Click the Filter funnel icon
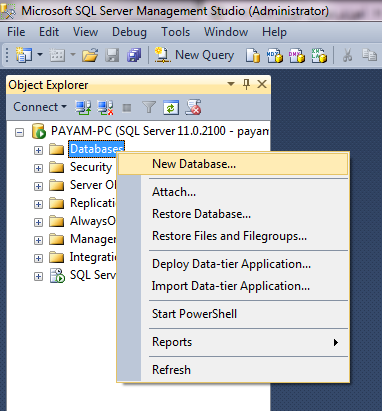The height and width of the screenshot is (411, 382). pyautogui.click(x=149, y=108)
